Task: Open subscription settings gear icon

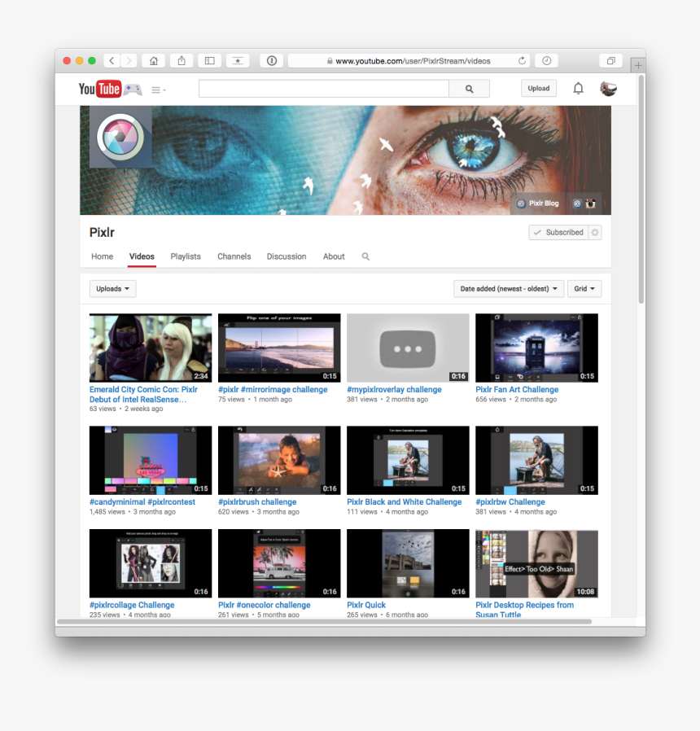Action: pos(595,232)
